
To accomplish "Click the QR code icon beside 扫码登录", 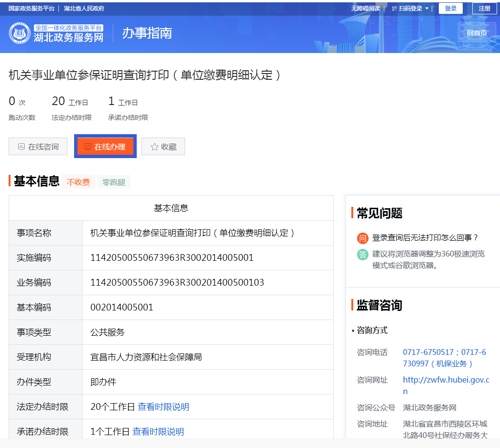I will (x=394, y=9).
